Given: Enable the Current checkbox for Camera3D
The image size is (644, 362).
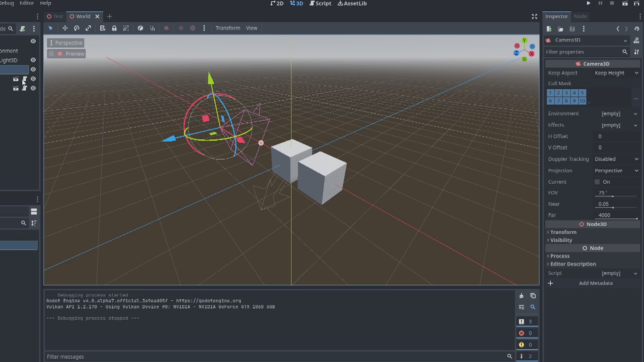Looking at the screenshot, I should (x=597, y=182).
